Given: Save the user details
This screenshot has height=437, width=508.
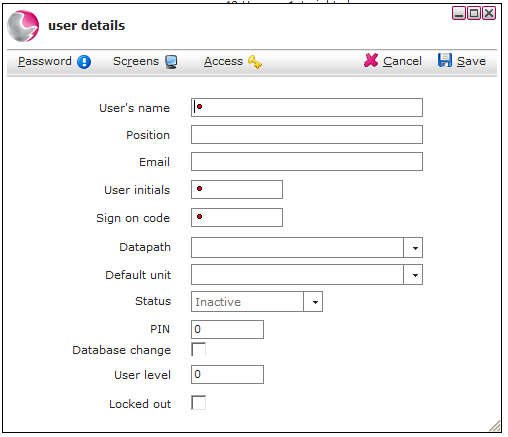Looking at the screenshot, I should point(462,61).
